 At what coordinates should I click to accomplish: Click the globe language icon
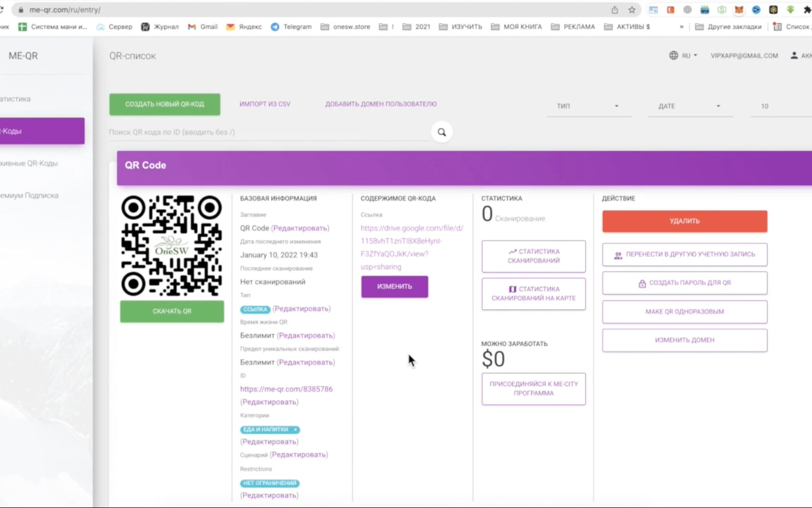[x=673, y=55]
